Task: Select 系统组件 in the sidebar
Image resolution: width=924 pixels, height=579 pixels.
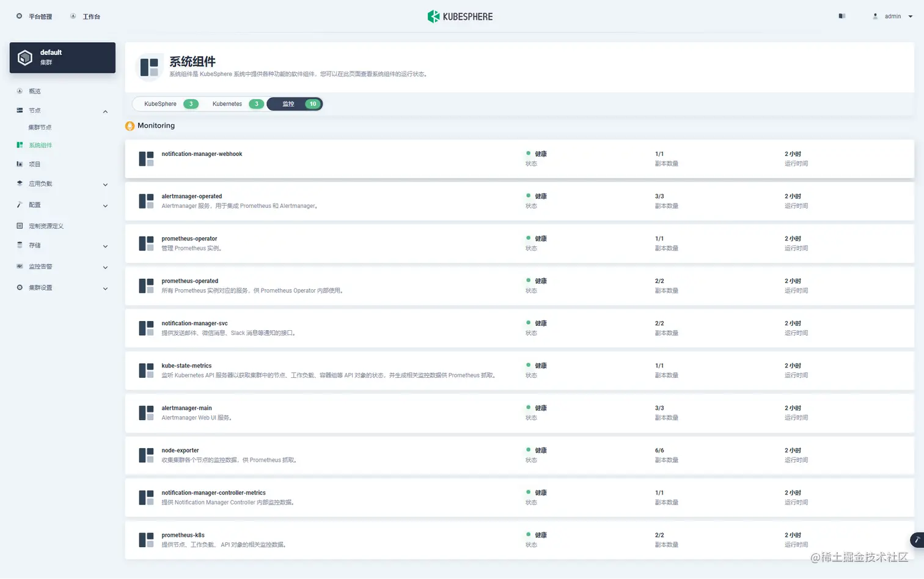Action: (40, 145)
